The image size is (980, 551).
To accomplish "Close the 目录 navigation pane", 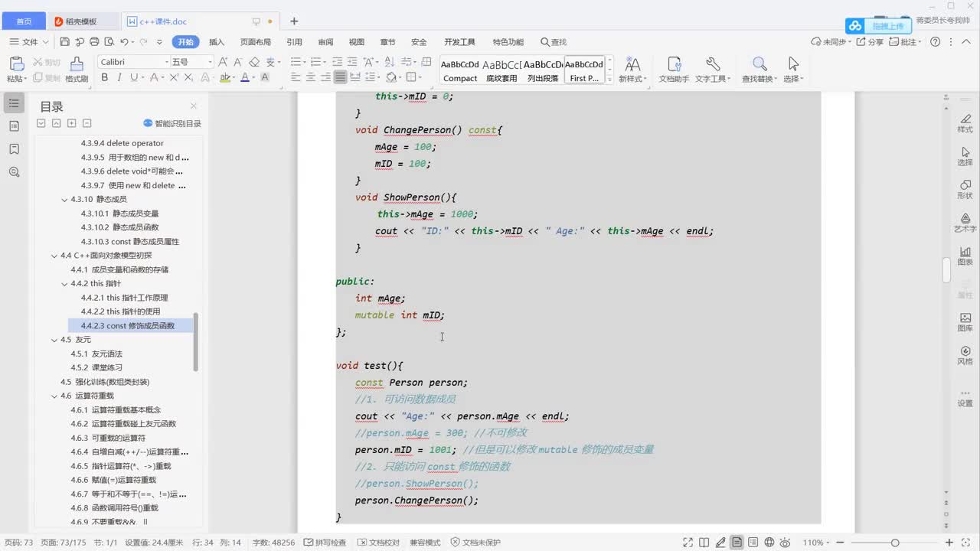I will (194, 106).
